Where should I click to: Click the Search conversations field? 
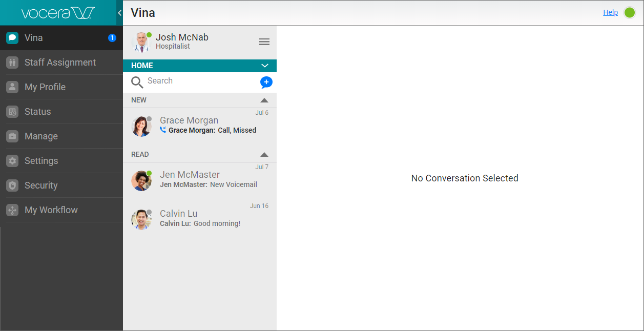pyautogui.click(x=200, y=81)
